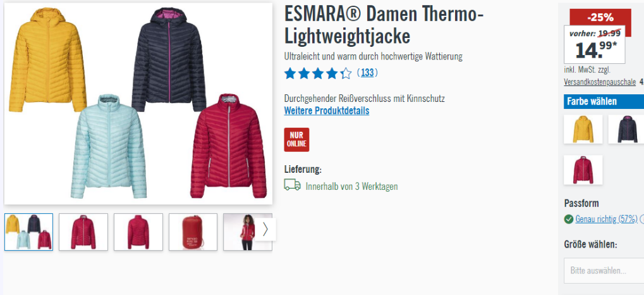Click the -25% discount label
Screen dimensions: 644x295
coord(600,17)
